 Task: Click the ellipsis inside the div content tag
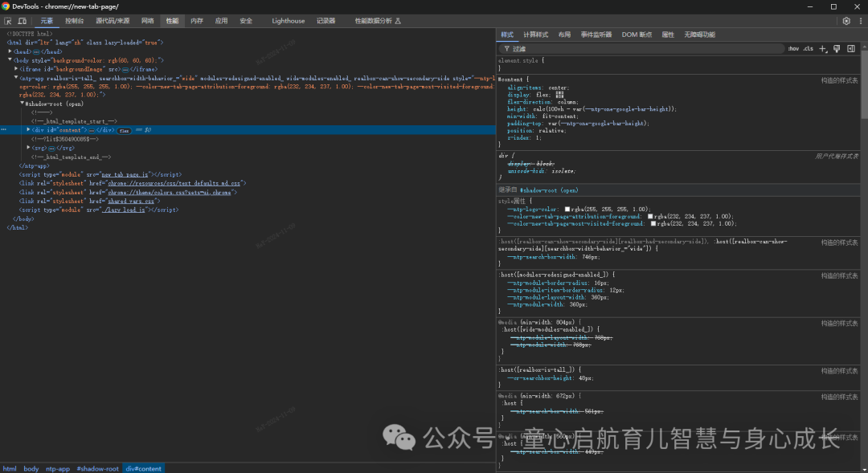pos(92,131)
